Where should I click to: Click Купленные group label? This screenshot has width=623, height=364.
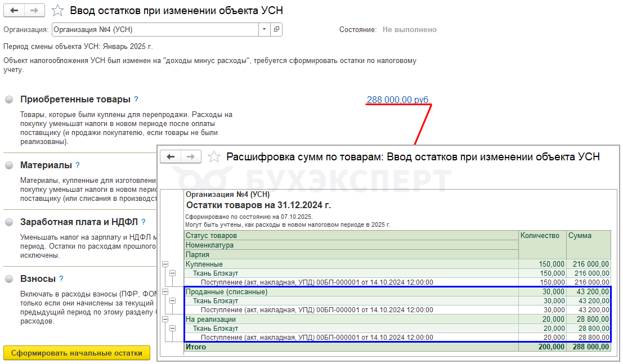[x=204, y=264]
